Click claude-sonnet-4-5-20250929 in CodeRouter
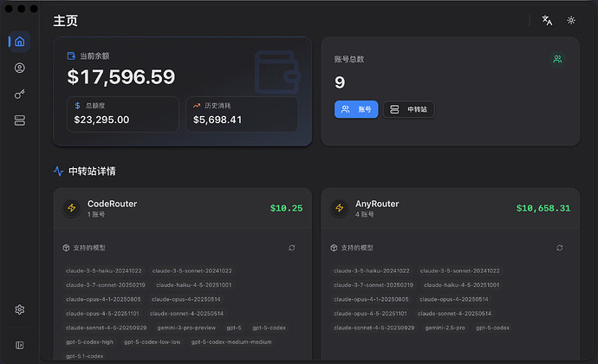The height and width of the screenshot is (364, 598). coord(106,328)
